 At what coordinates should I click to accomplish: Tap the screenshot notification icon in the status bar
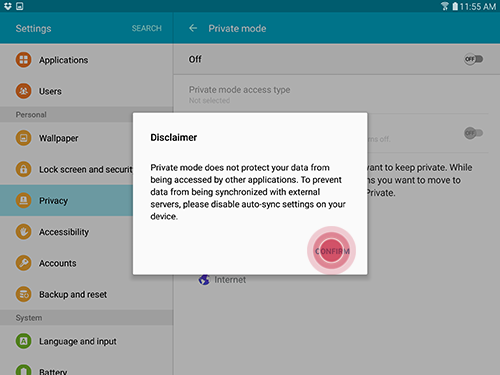20,6
